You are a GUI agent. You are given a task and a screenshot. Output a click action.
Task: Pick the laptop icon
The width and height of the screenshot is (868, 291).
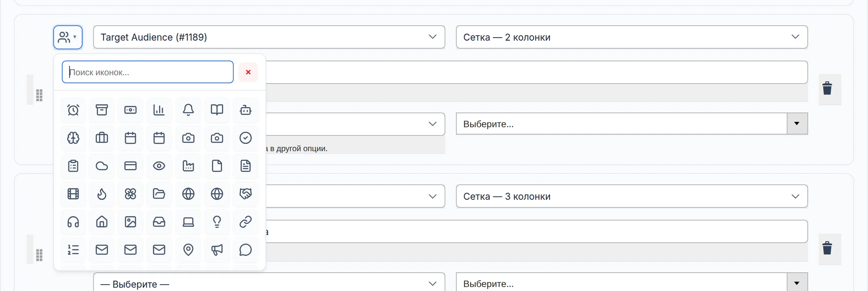[188, 222]
